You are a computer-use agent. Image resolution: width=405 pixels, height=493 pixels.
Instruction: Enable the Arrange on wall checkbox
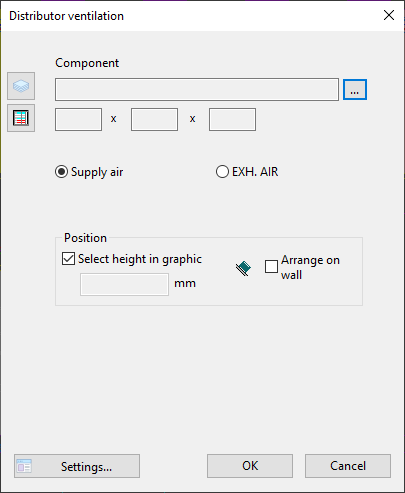[271, 267]
